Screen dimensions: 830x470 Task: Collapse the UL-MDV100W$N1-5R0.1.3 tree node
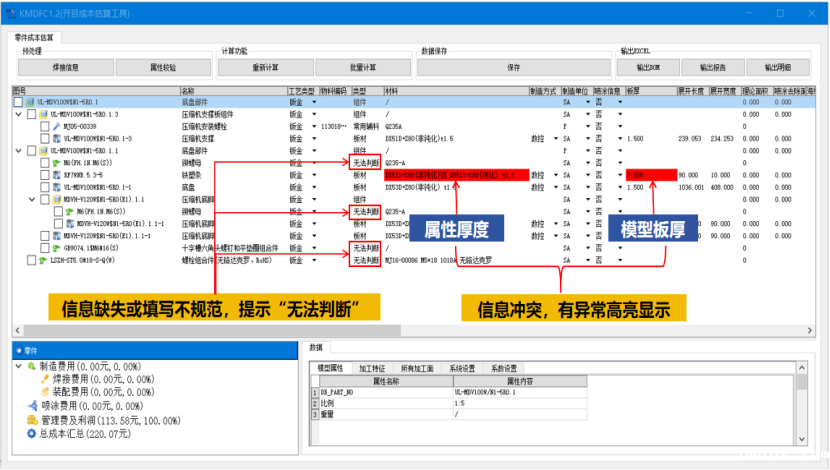pos(18,115)
